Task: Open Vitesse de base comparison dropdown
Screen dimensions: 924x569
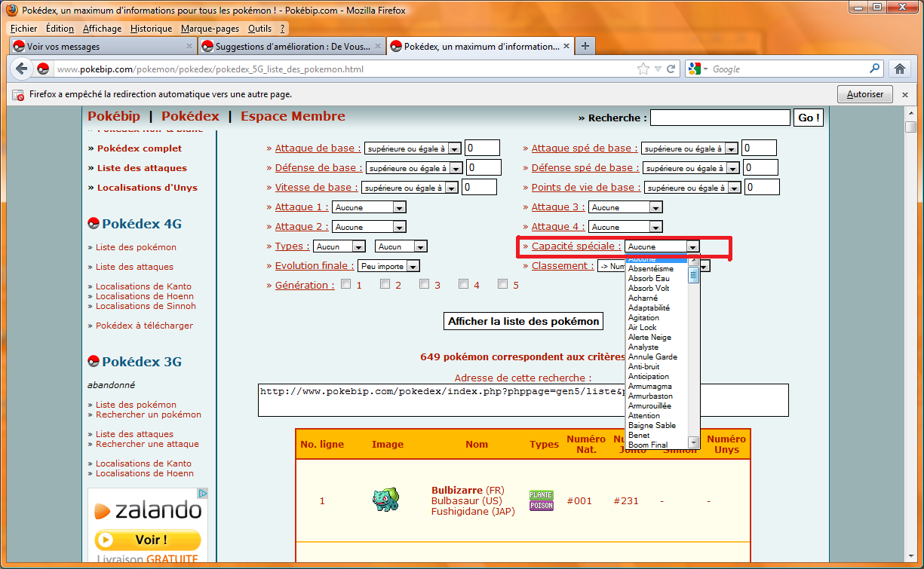Action: pyautogui.click(x=410, y=188)
